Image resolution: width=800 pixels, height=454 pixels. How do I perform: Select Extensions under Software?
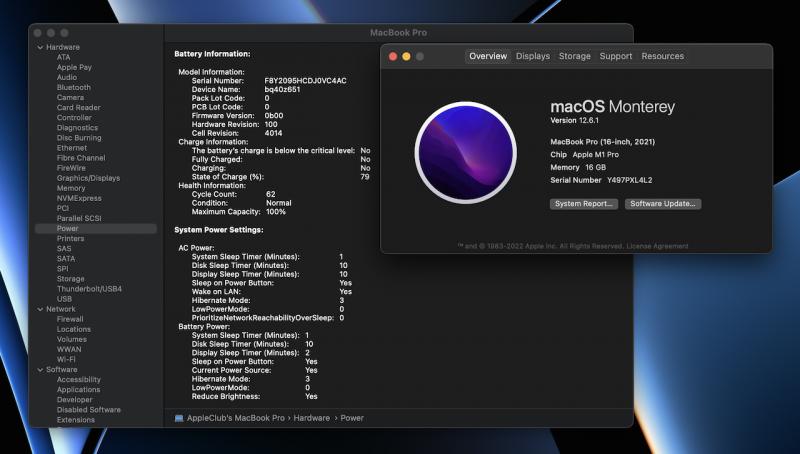click(76, 420)
